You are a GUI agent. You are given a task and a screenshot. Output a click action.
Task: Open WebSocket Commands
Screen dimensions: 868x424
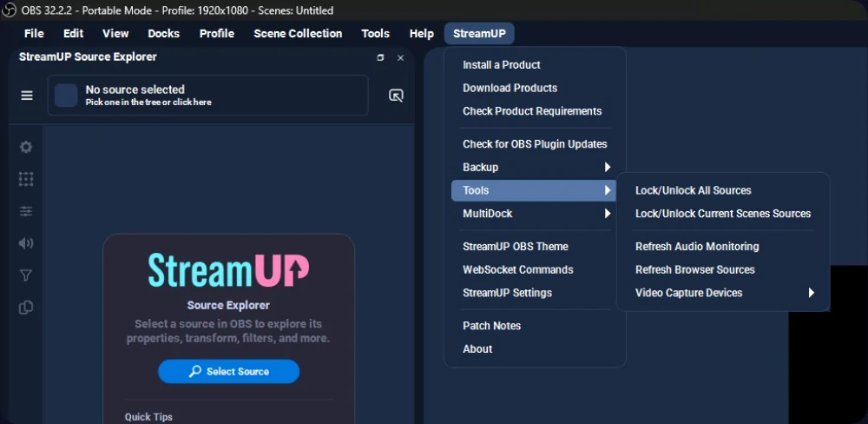535,270
